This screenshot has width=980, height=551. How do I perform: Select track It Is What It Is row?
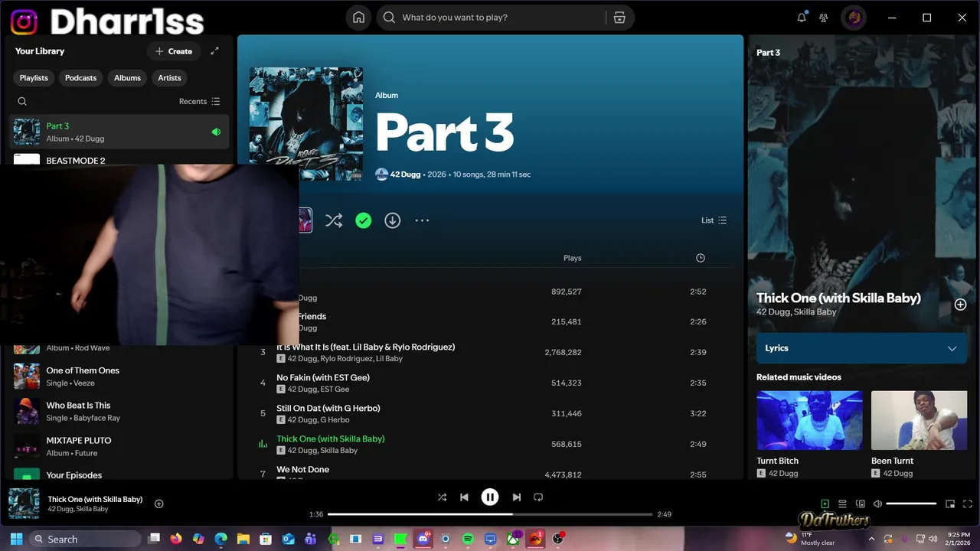[490, 352]
